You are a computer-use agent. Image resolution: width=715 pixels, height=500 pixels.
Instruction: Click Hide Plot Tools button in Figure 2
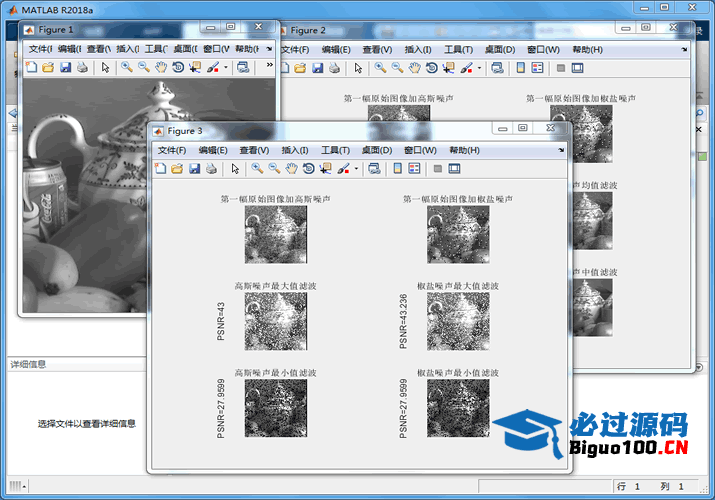[x=560, y=68]
